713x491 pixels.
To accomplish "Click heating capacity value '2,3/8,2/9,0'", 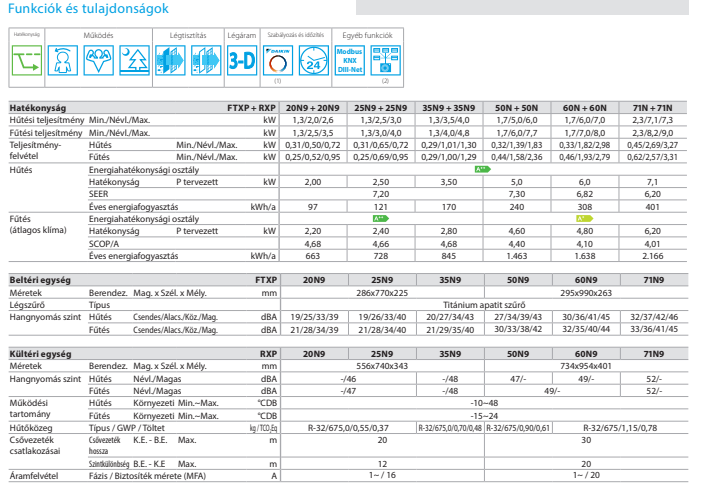I will [x=653, y=133].
